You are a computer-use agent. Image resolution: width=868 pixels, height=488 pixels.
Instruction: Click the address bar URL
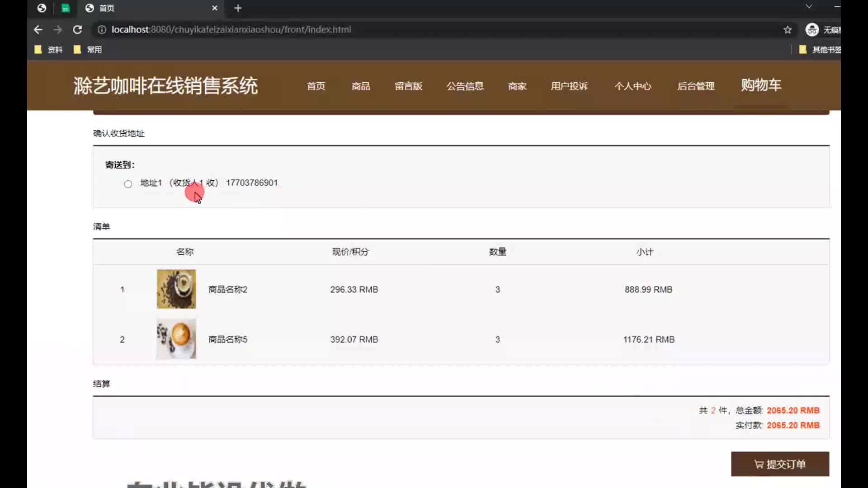231,30
